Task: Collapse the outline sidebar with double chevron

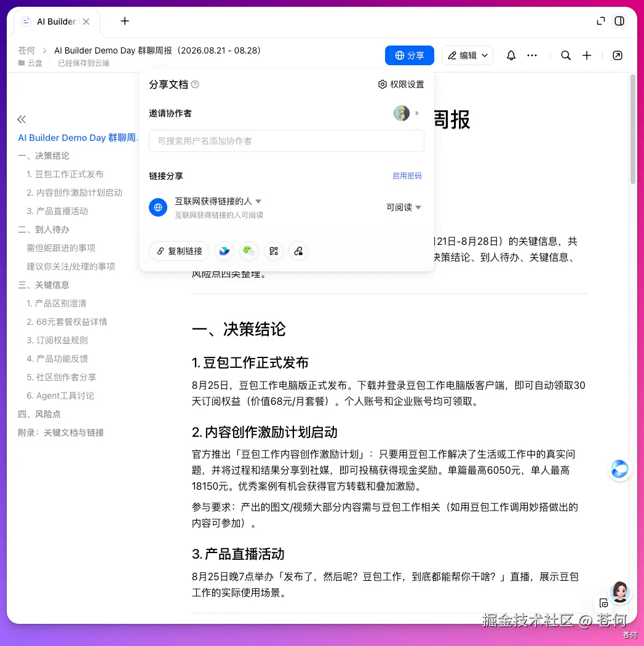Action: point(22,119)
